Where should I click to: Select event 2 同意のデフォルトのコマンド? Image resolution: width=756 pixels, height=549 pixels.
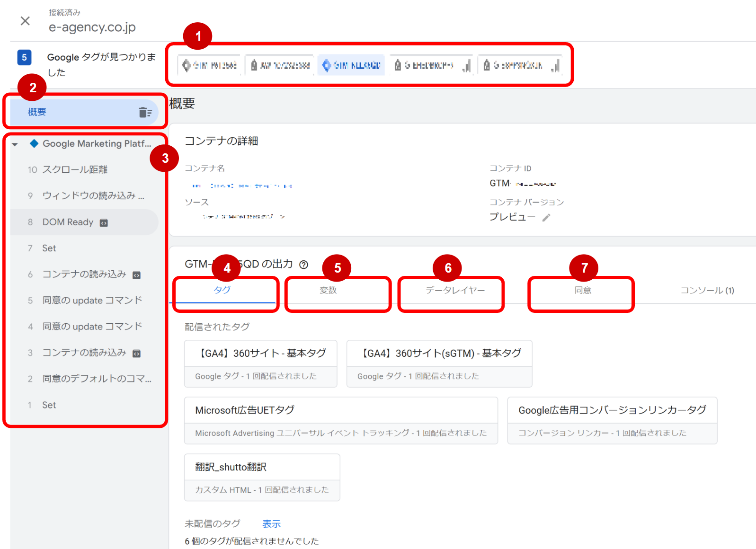[x=84, y=379]
